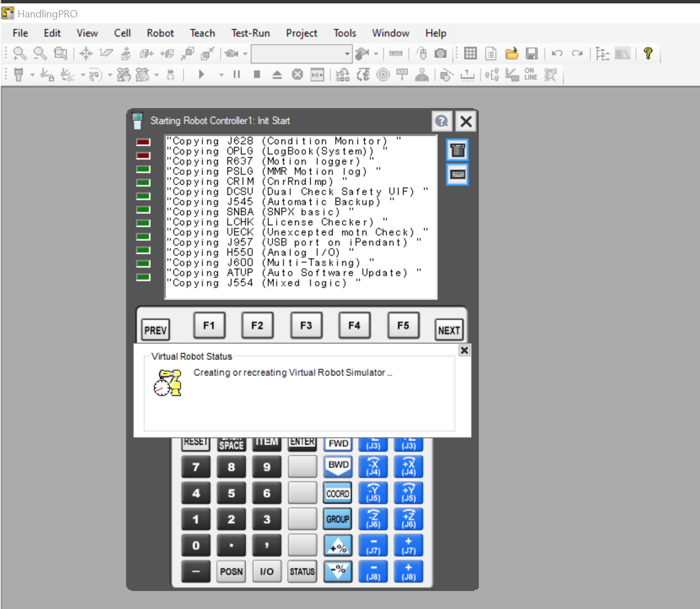Click the center view arrows icon

86,53
